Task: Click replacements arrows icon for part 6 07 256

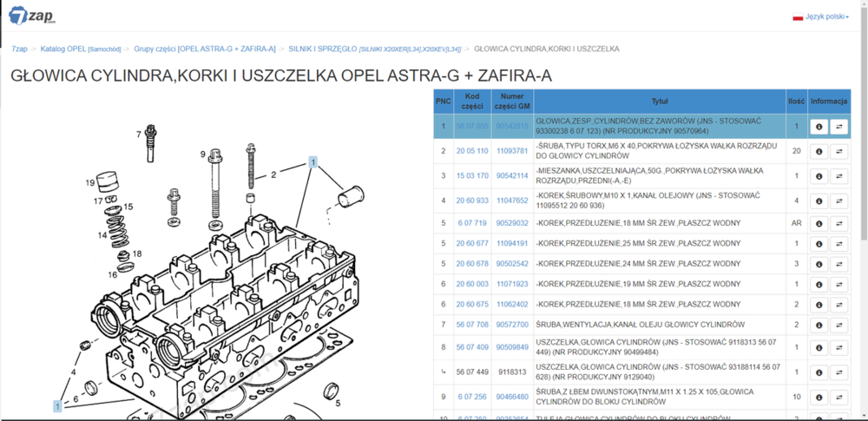Action: pyautogui.click(x=839, y=397)
